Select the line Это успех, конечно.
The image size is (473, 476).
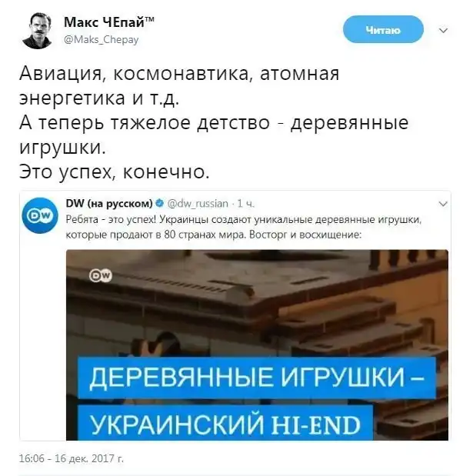pyautogui.click(x=115, y=172)
